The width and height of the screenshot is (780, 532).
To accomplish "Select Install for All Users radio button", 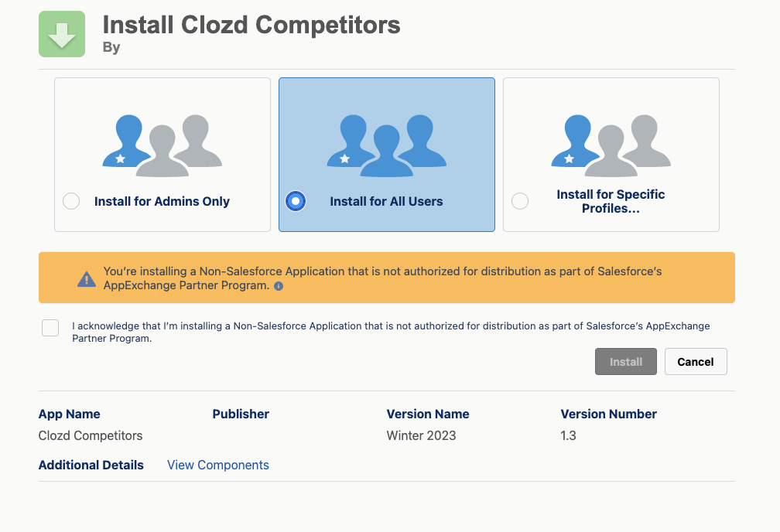I will tap(296, 201).
